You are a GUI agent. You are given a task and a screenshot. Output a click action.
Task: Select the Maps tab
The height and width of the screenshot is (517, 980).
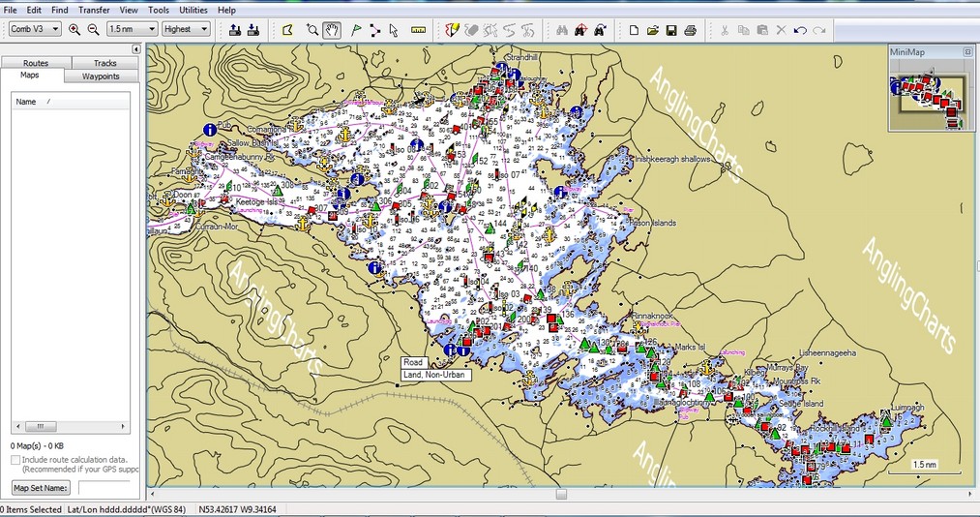(30, 75)
